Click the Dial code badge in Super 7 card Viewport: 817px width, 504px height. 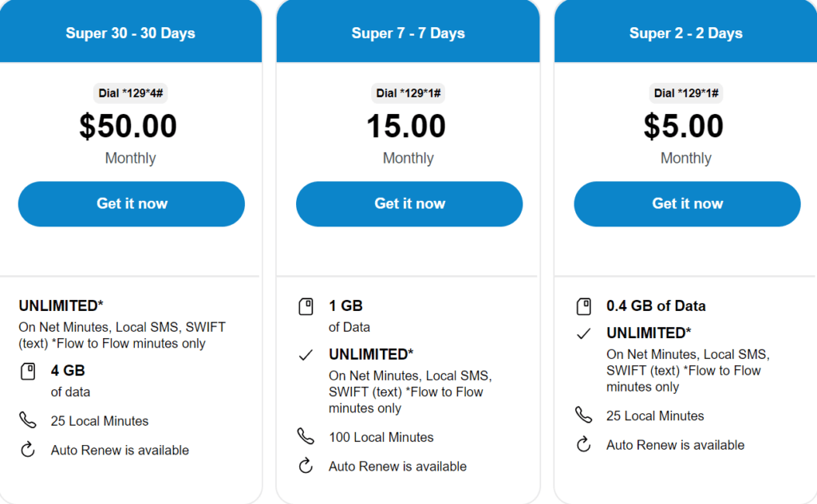[x=408, y=93]
